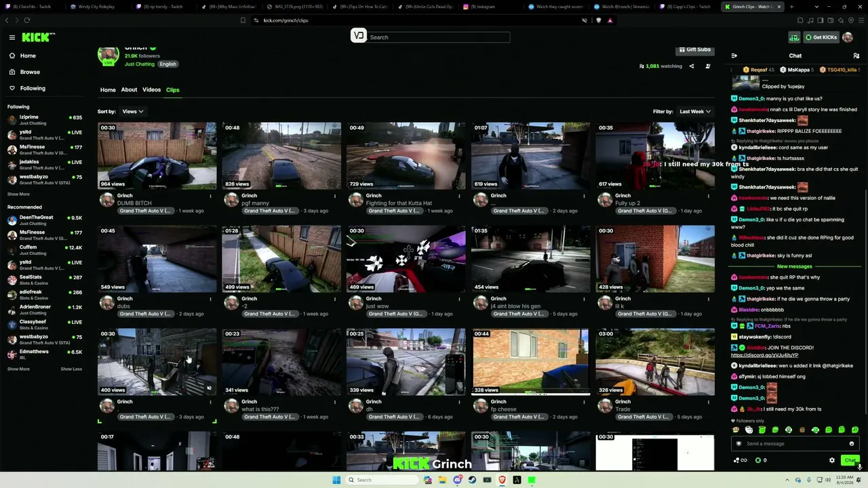Click the Gift Subs button
This screenshot has width=868, height=488.
tap(694, 49)
